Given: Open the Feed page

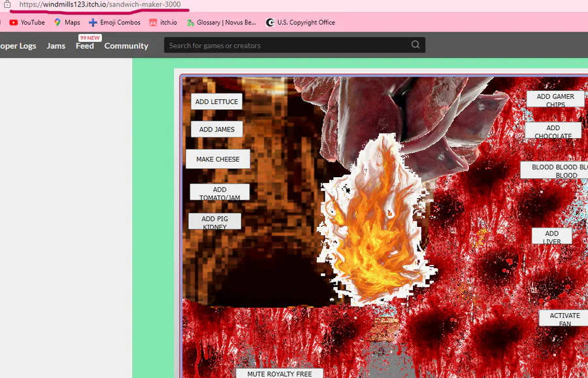Looking at the screenshot, I should pos(85,46).
